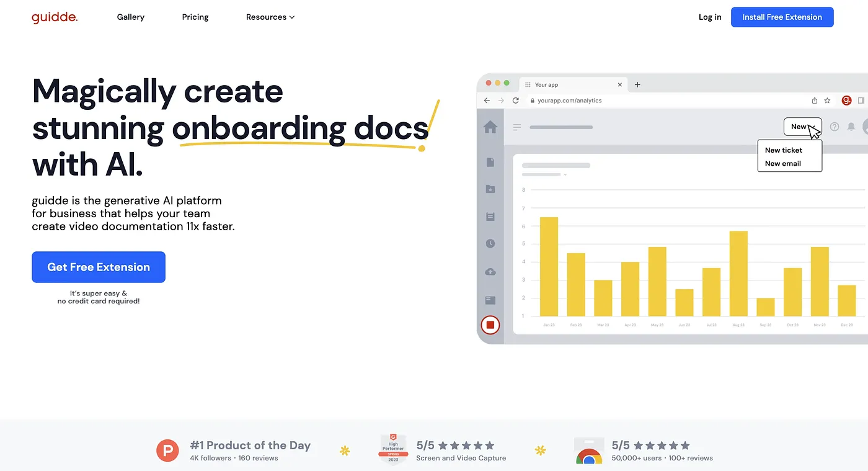Bookmark the page with the star icon

click(827, 101)
